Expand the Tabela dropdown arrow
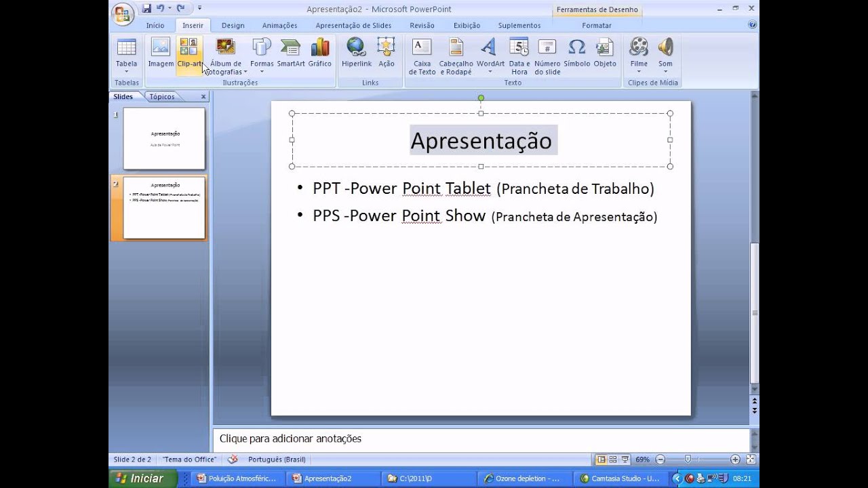 point(126,72)
